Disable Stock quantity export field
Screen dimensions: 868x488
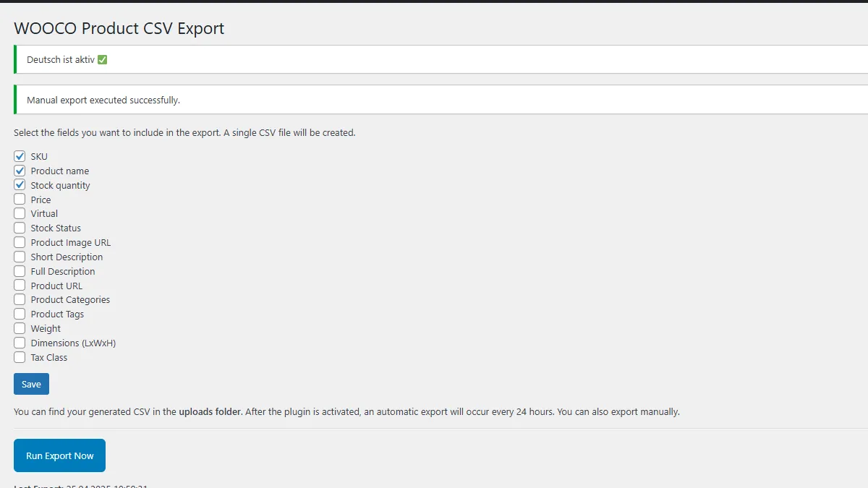point(20,185)
